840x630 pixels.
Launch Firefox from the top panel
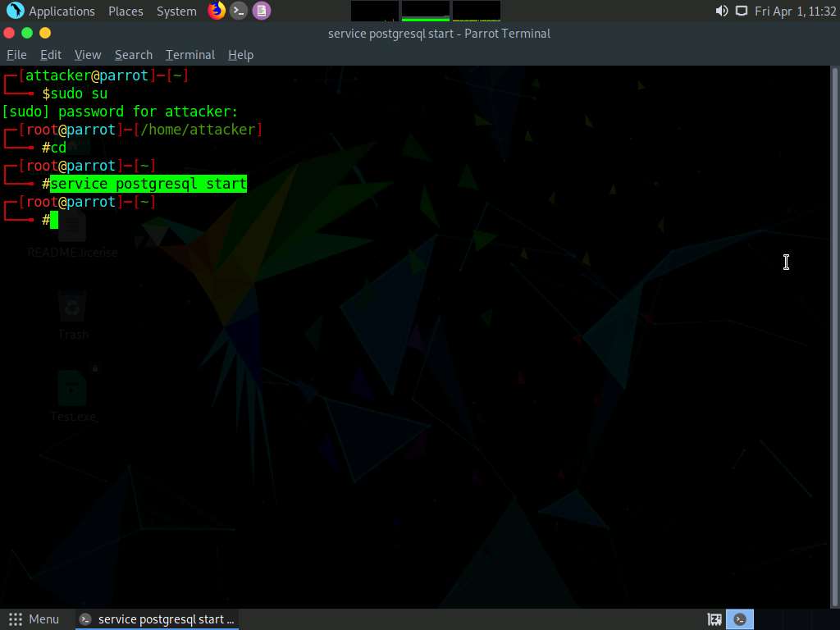click(x=217, y=11)
